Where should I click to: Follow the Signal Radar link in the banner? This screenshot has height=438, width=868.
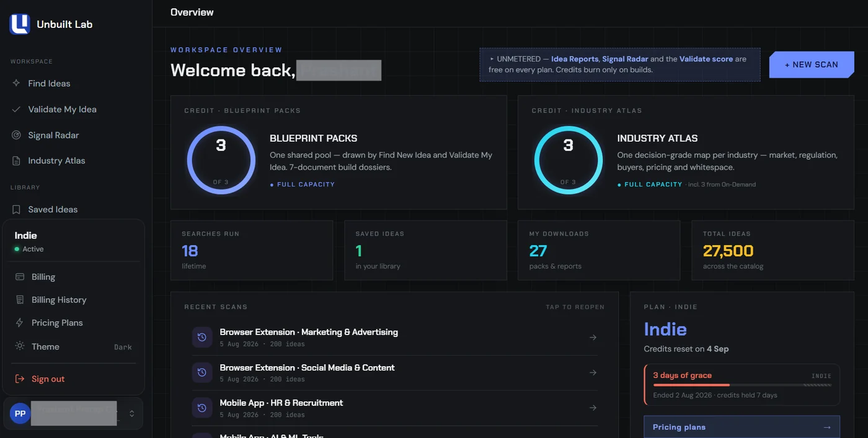click(625, 59)
